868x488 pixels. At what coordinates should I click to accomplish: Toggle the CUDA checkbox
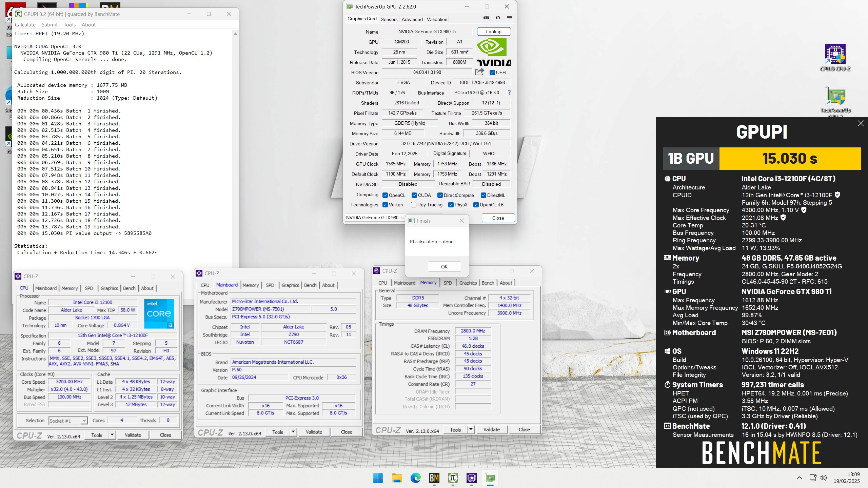[x=414, y=195]
